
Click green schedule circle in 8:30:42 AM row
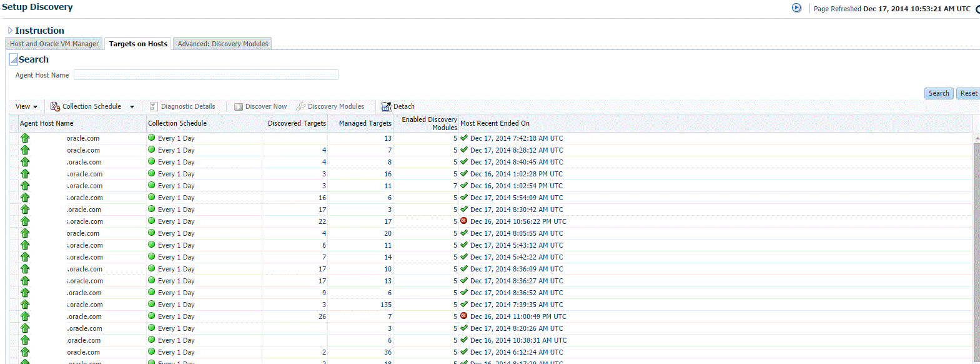click(x=152, y=209)
